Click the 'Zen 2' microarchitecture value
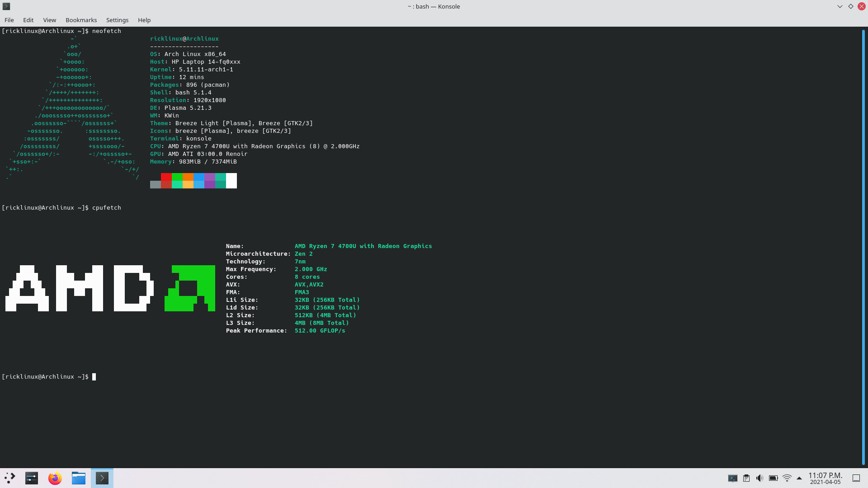868x488 pixels. pyautogui.click(x=304, y=254)
